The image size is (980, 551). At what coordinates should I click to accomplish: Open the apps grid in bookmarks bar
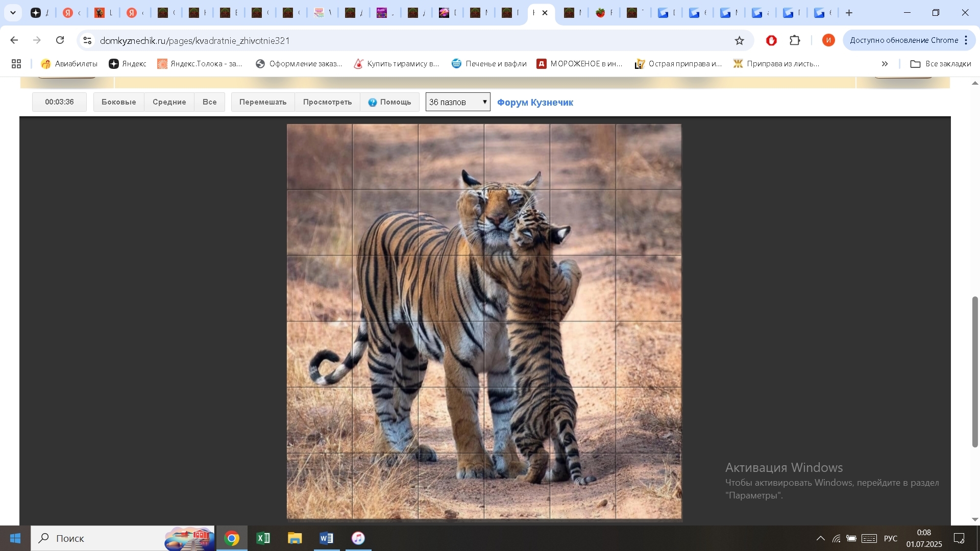(x=16, y=64)
